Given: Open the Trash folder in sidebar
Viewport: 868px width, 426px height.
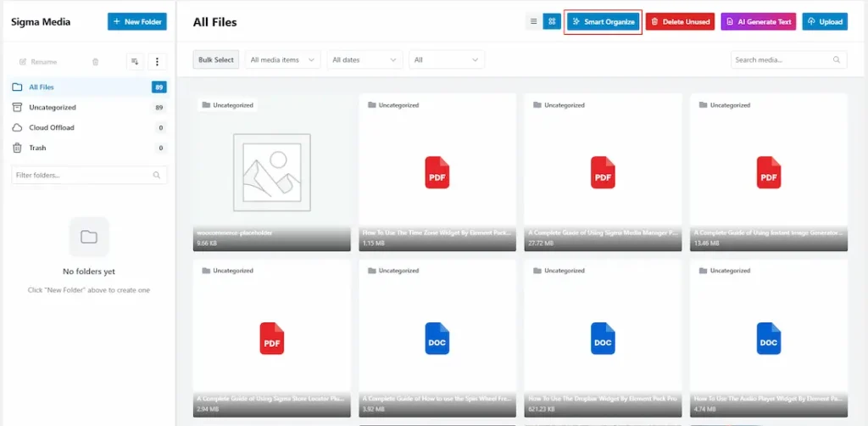Looking at the screenshot, I should [x=37, y=148].
